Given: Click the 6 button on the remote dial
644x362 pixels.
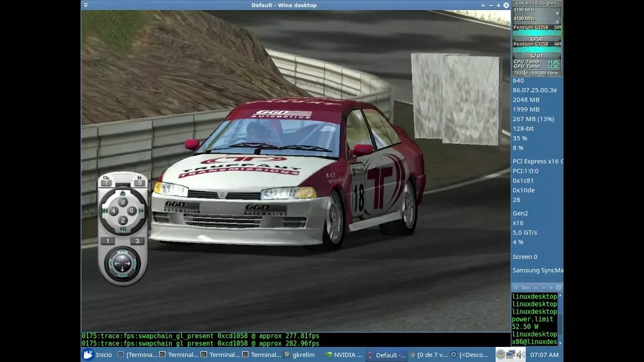Looking at the screenshot, I should 132,211.
